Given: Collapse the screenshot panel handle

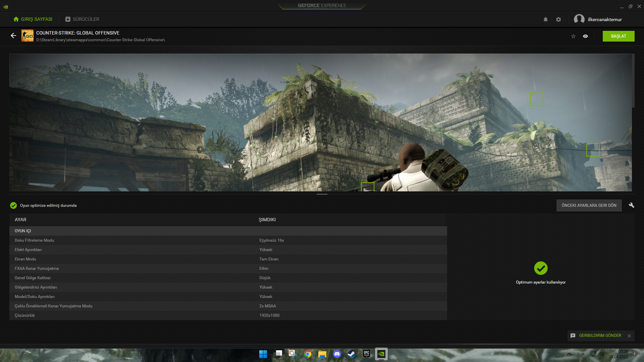Looking at the screenshot, I should coord(322,194).
